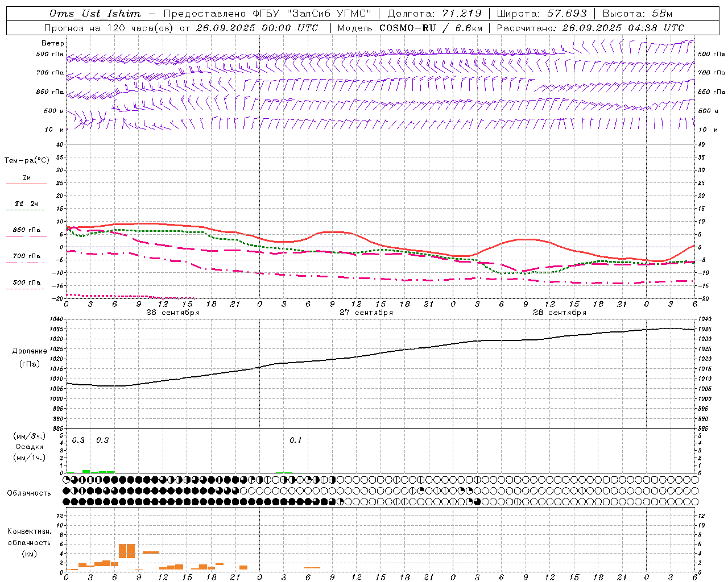Select the Тем-ра(°C) temperature label
Viewport: 728px width, 582px height.
27,161
